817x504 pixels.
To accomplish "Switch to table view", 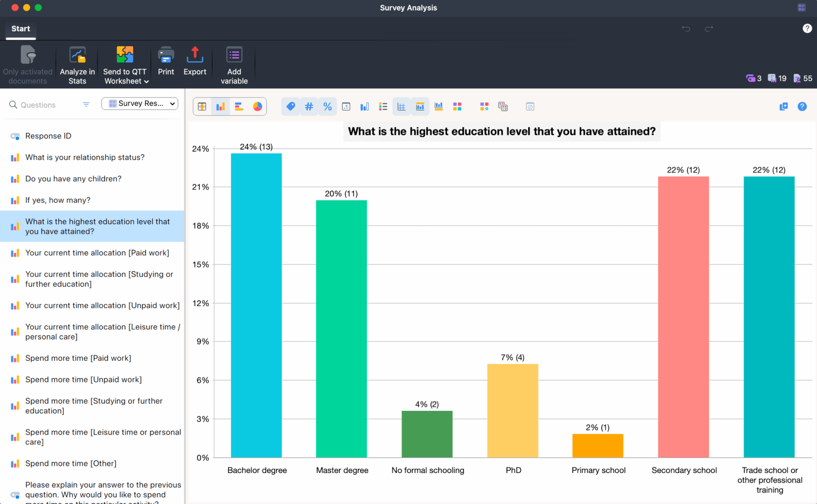I will pyautogui.click(x=202, y=106).
